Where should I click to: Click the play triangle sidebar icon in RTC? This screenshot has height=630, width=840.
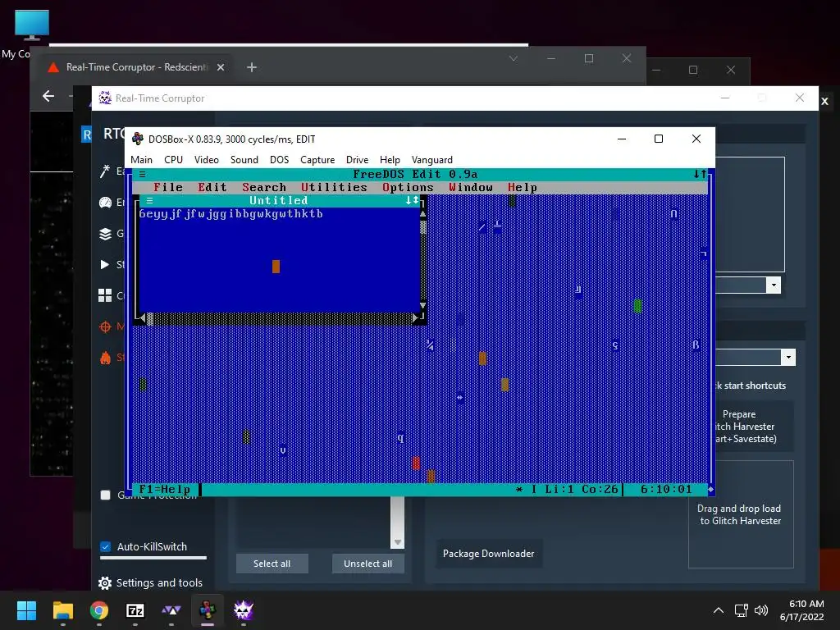coord(104,264)
